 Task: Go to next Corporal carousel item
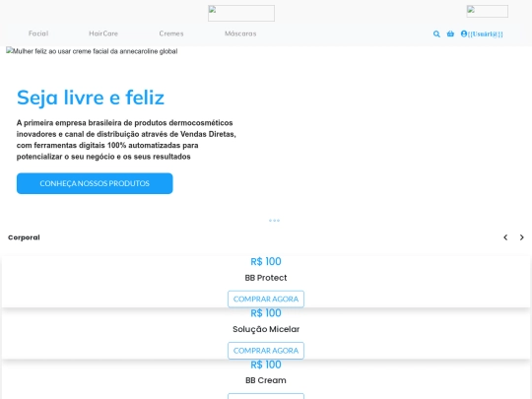click(x=522, y=237)
